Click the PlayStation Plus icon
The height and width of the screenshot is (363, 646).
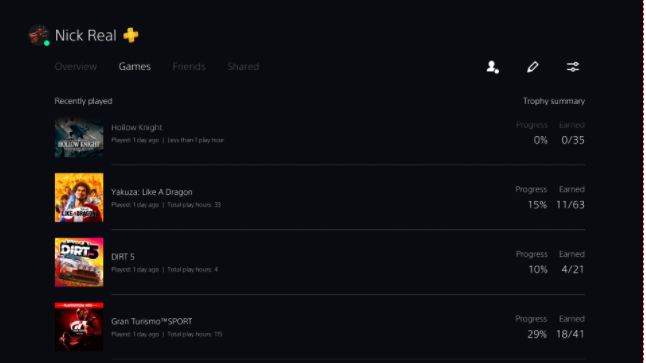coord(131,35)
